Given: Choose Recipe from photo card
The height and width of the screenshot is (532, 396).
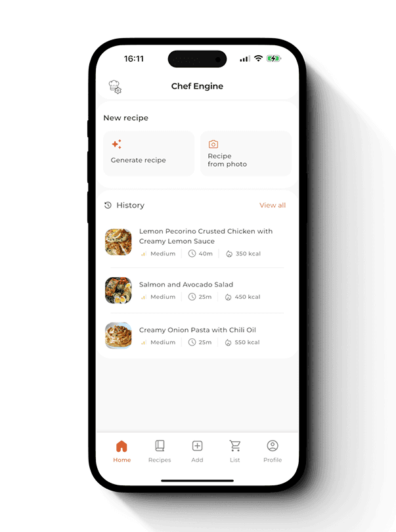Looking at the screenshot, I should click(246, 153).
